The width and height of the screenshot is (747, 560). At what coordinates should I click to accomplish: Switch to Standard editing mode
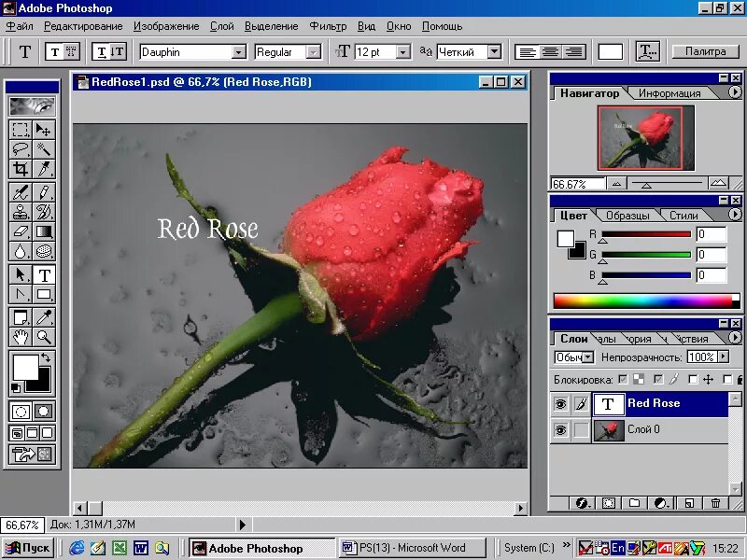click(21, 411)
